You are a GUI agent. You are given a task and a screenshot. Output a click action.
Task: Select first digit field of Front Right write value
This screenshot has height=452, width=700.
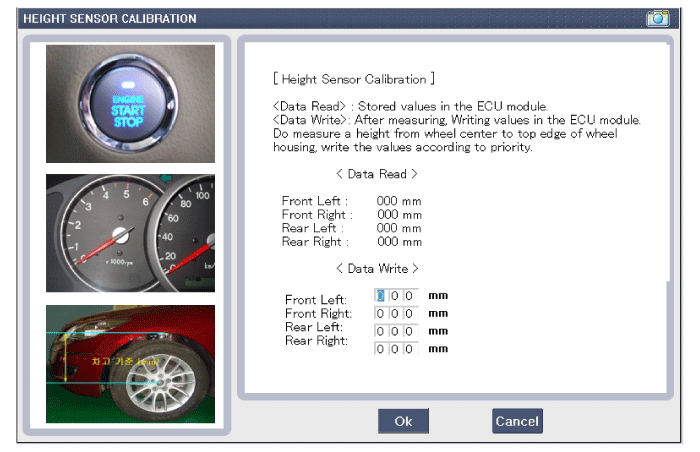coord(381,313)
